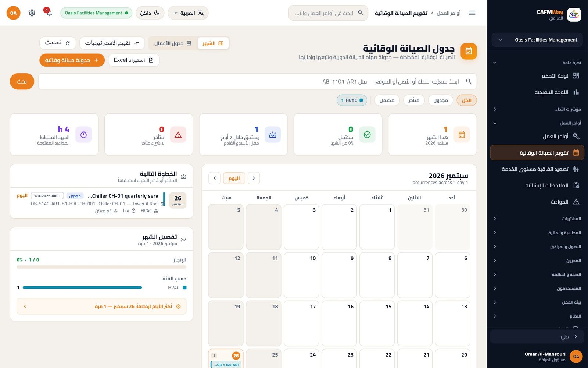Click the red overdue warning card icon
This screenshot has width=588, height=368.
click(x=178, y=135)
